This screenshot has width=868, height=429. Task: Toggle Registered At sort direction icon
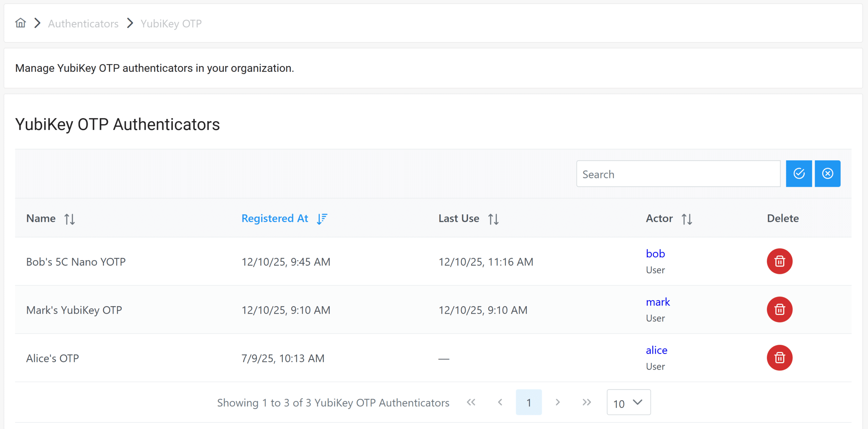click(x=322, y=219)
